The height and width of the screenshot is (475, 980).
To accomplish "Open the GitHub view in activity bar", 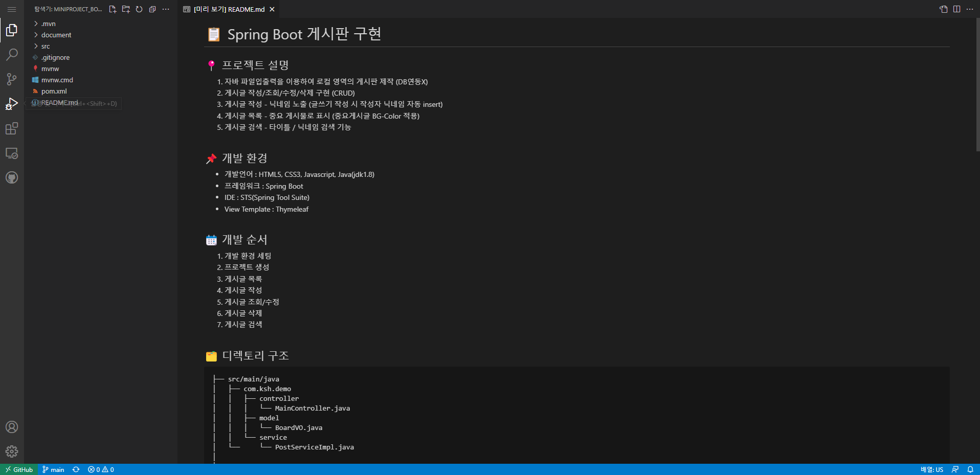I will [12, 177].
